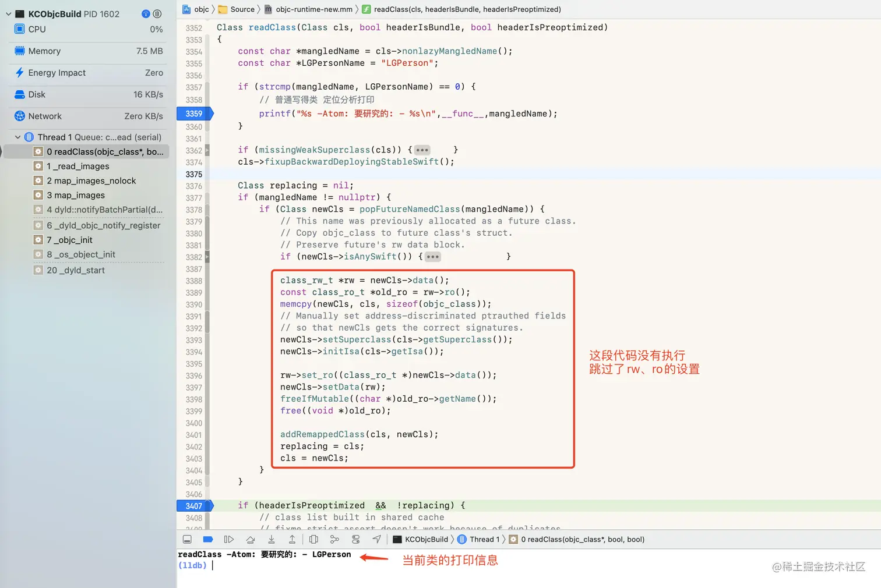The image size is (881, 588).
Task: Toggle breakpoint on line 3407
Action: [195, 506]
